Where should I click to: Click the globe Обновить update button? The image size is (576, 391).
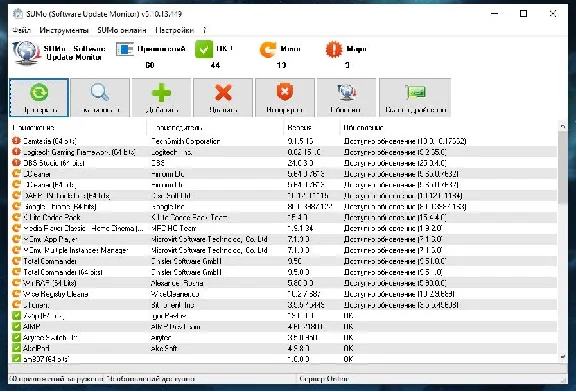pos(346,97)
